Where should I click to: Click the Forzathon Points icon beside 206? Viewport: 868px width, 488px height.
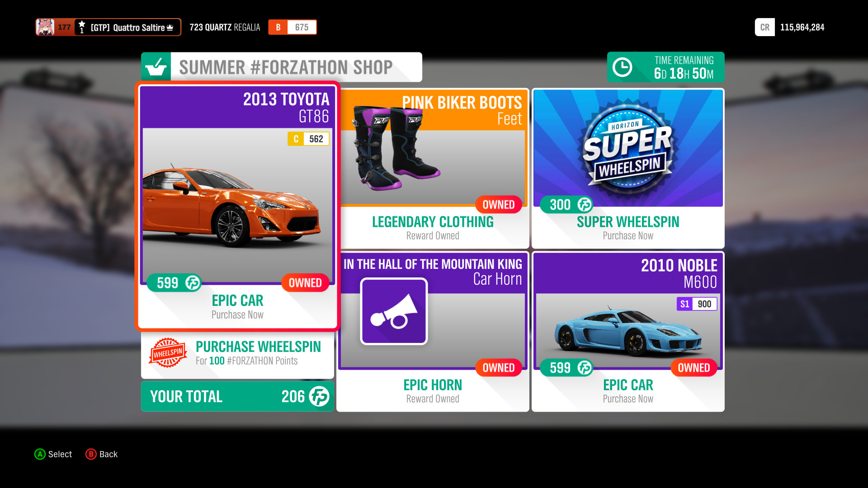tap(319, 396)
